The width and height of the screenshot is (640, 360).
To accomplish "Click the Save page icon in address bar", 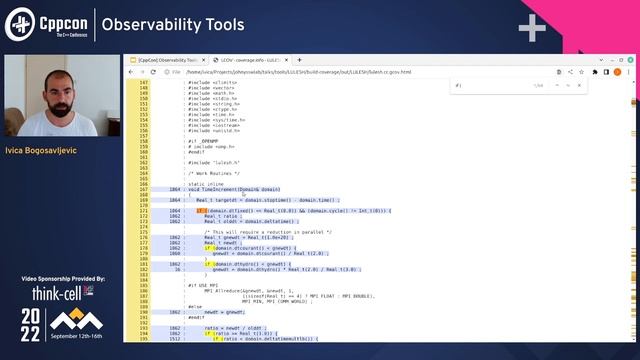I will (x=559, y=72).
